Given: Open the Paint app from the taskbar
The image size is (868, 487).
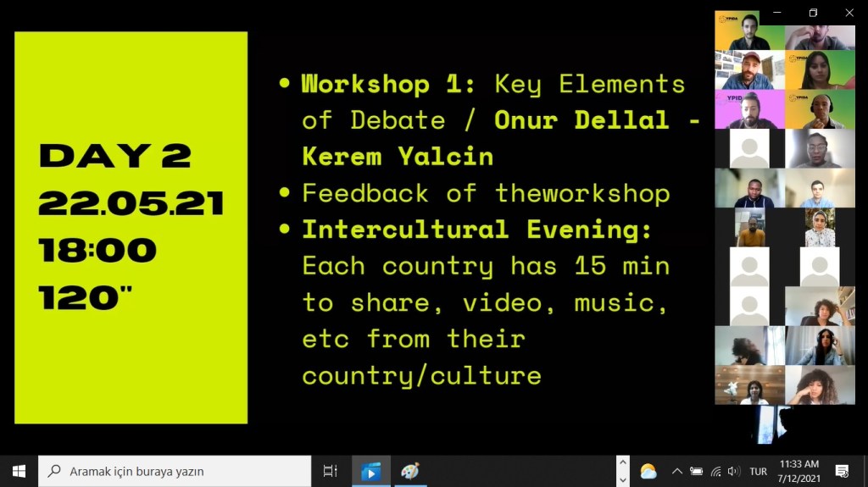Looking at the screenshot, I should click(409, 471).
